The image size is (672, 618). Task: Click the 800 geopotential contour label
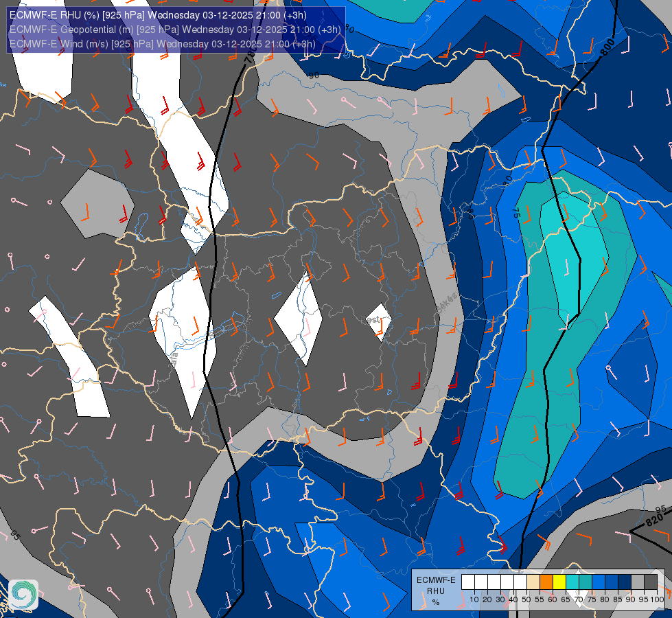pos(607,47)
